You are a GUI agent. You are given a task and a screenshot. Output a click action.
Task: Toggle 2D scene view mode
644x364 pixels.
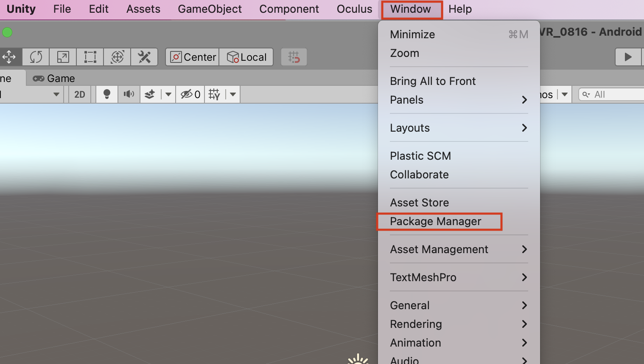tap(80, 94)
